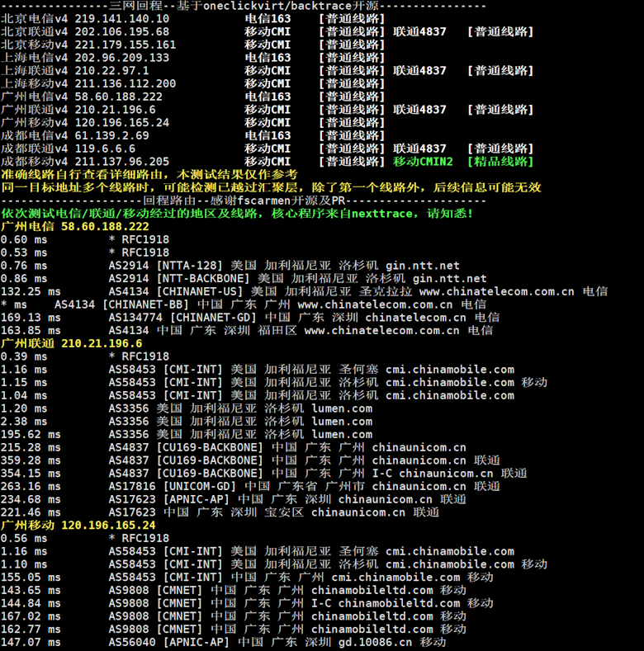Image resolution: width=644 pixels, height=651 pixels.
Task: Click the yellow heading 广州移动 120.196.165.24
Action: pos(78,526)
